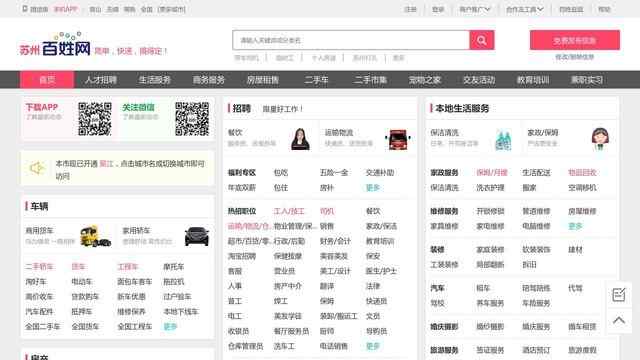Open the 交友活动 navigation tab

coord(479,80)
